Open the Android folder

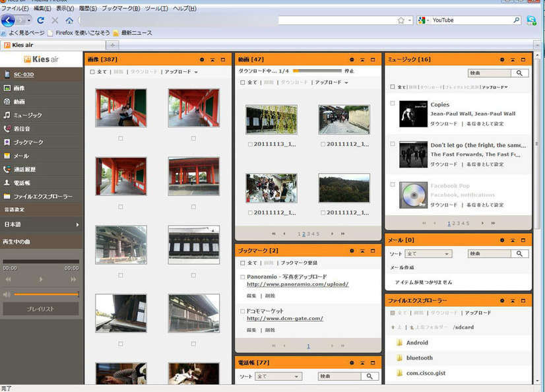click(417, 343)
